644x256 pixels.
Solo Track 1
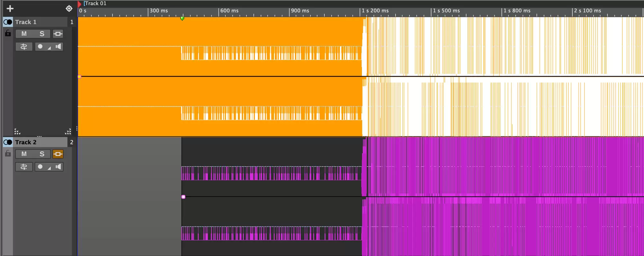tap(42, 34)
